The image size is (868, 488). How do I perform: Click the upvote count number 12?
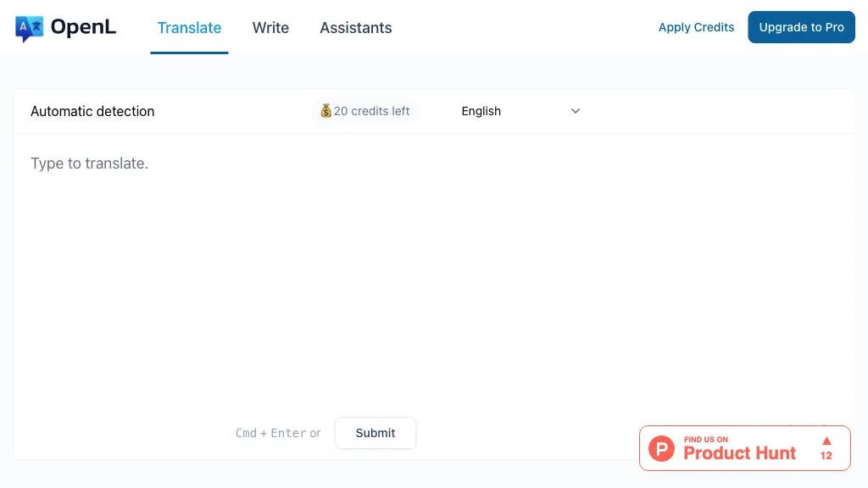coord(826,456)
